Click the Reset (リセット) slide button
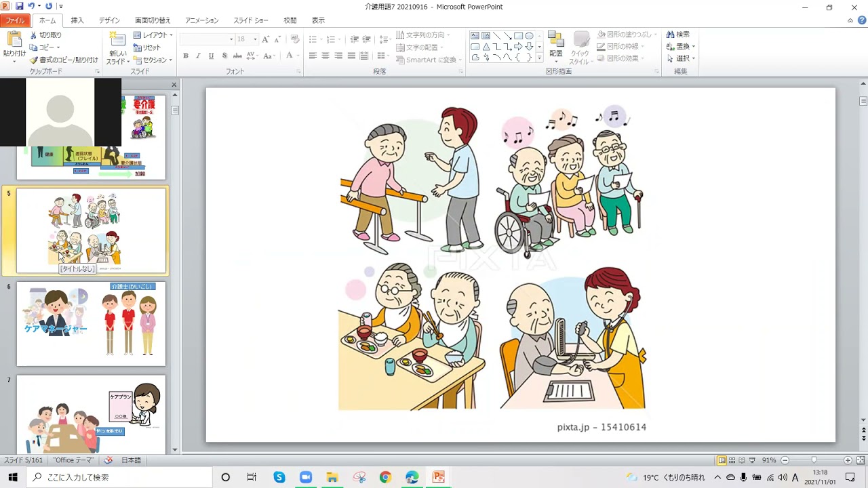The height and width of the screenshot is (488, 868). [147, 47]
